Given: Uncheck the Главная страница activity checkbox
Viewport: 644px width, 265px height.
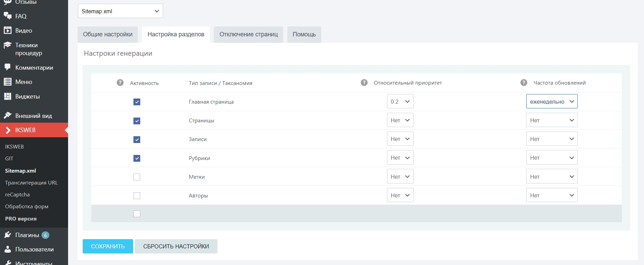Looking at the screenshot, I should click(137, 102).
